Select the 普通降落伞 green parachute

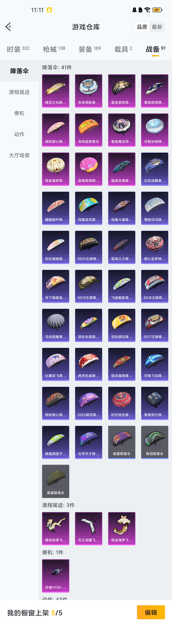pyautogui.click(x=56, y=481)
